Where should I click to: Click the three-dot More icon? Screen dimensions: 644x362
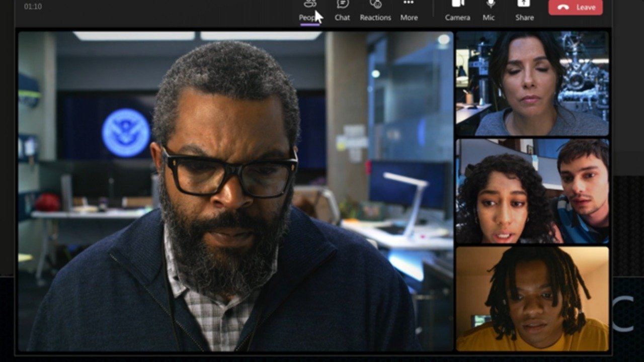click(409, 3)
